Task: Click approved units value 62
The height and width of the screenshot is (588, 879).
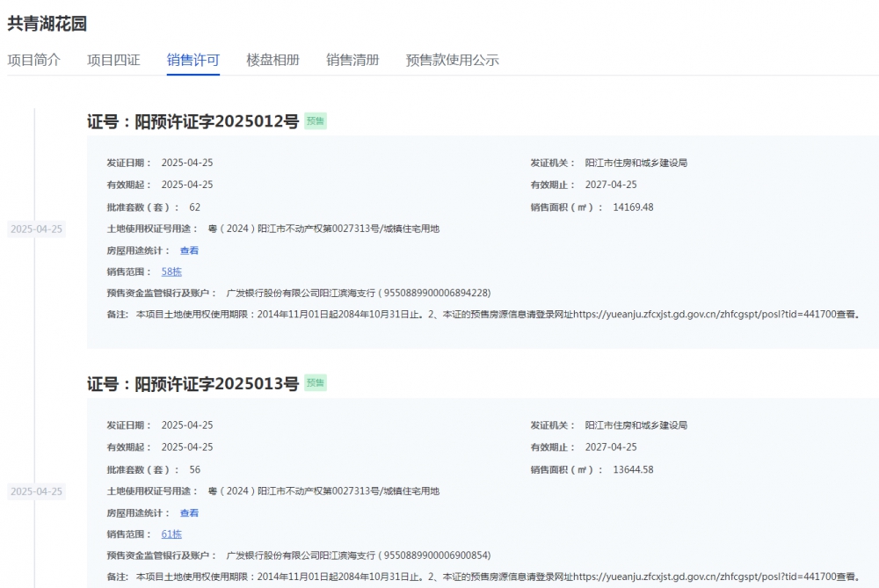Action: (x=194, y=207)
